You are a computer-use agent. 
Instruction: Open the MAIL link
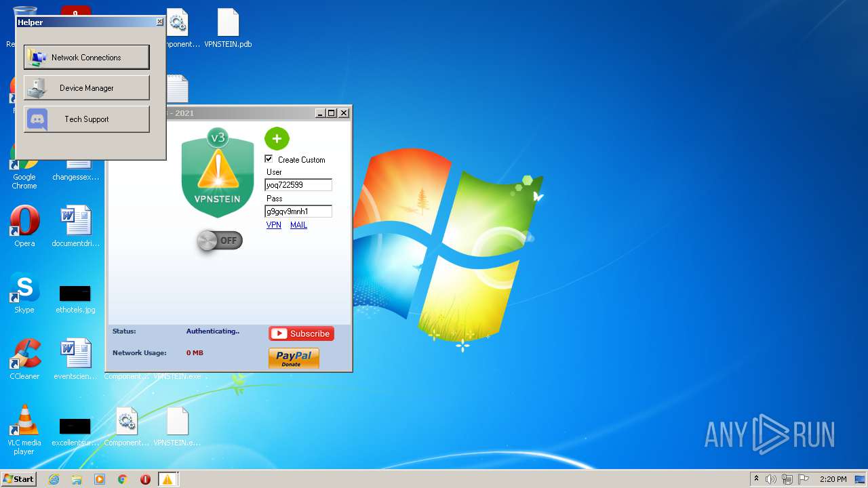coord(298,225)
